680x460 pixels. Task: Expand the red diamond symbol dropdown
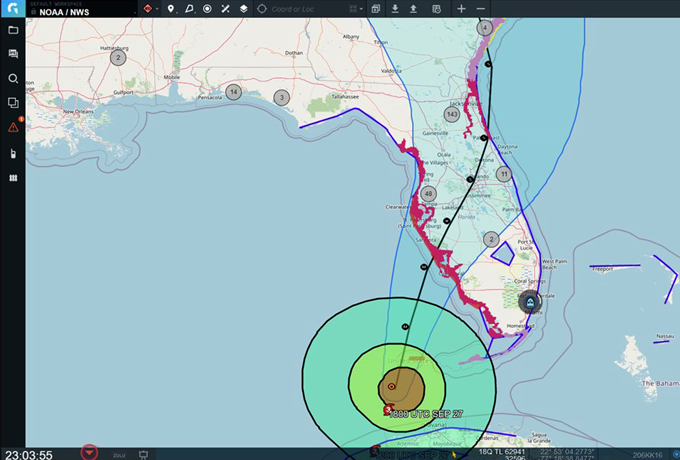pos(150,9)
